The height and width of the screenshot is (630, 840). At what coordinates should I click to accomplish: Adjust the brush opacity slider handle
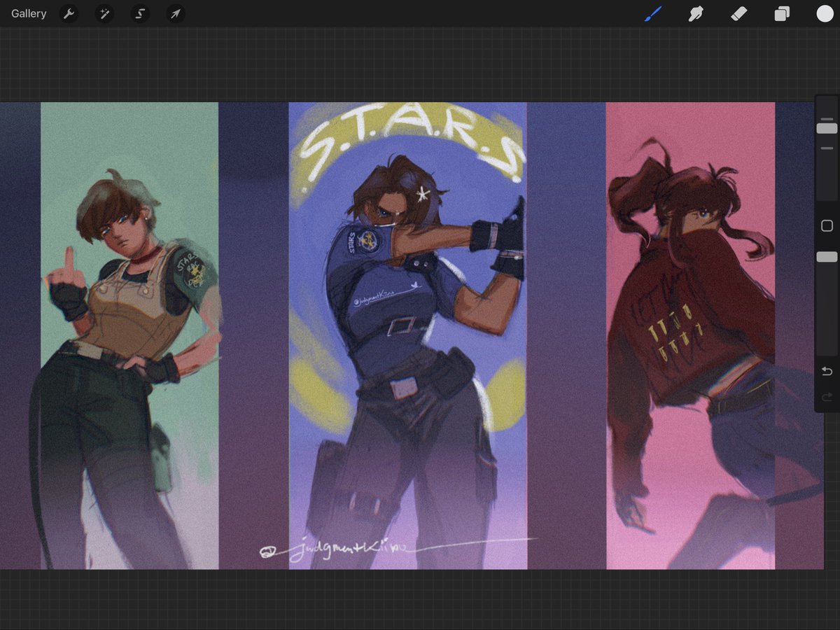click(827, 257)
